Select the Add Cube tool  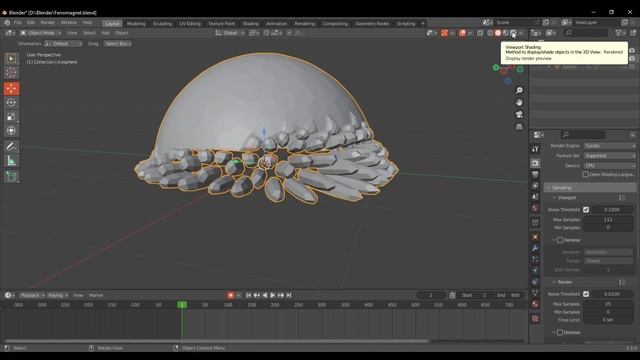click(x=11, y=176)
